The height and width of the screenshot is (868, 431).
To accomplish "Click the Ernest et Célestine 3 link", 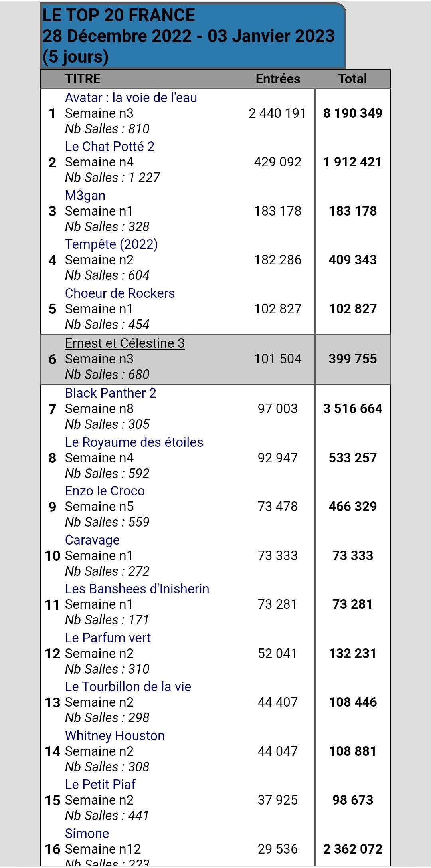I will click(125, 343).
